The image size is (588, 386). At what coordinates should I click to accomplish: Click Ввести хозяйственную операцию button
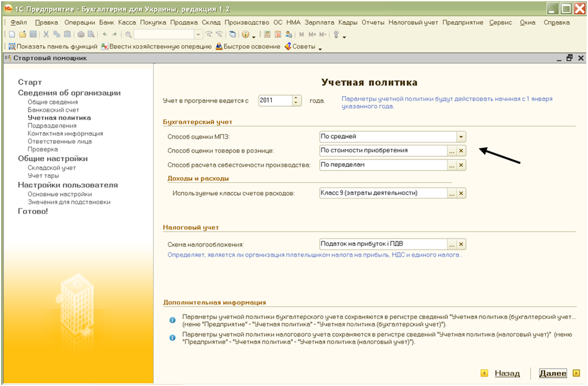click(157, 47)
